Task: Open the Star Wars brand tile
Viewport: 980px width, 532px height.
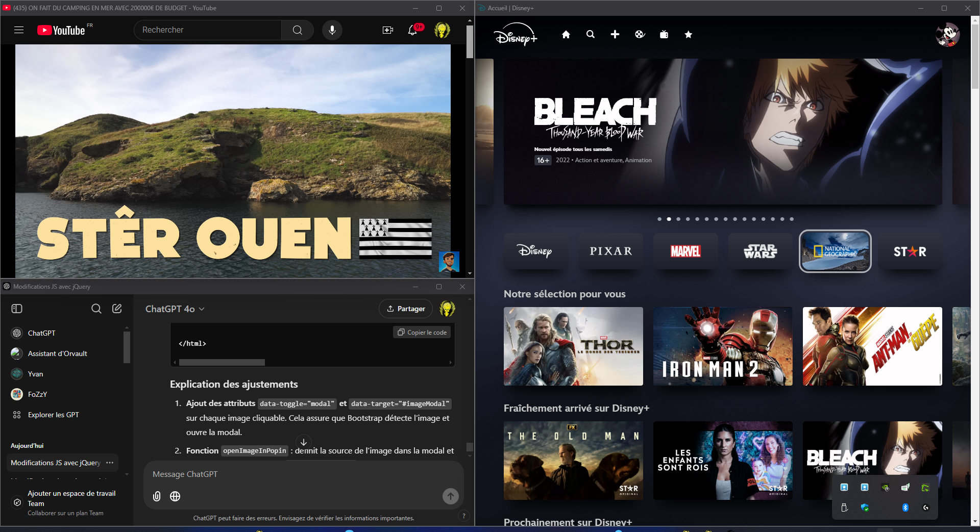Action: (x=761, y=251)
